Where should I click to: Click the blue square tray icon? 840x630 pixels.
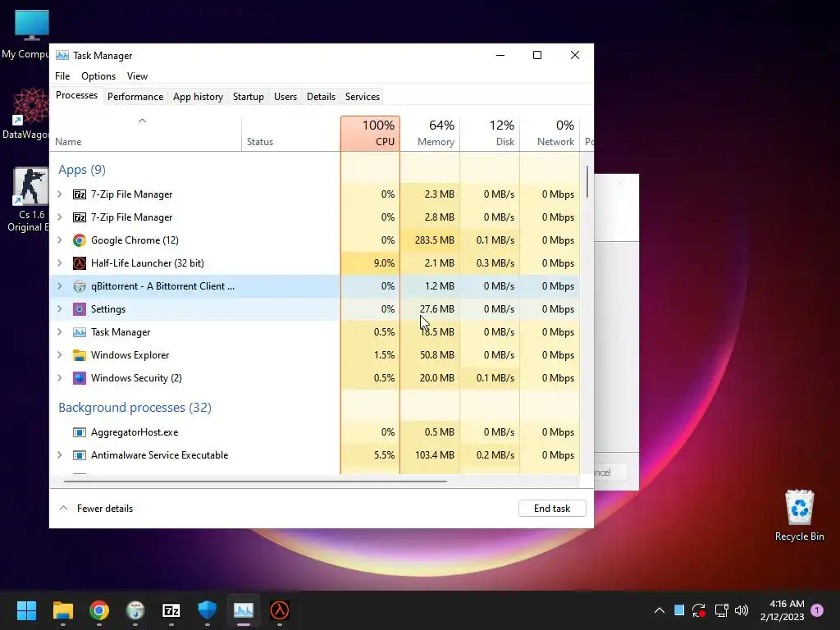[678, 609]
